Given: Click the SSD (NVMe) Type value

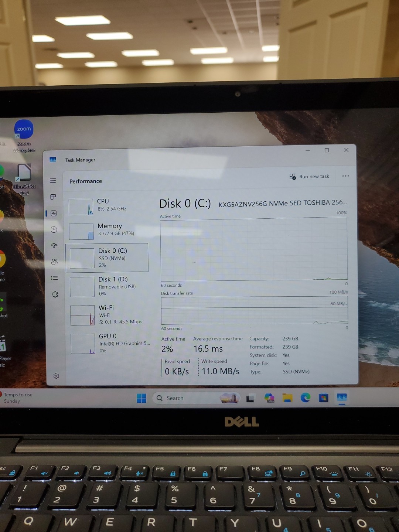Looking at the screenshot, I should tap(296, 372).
